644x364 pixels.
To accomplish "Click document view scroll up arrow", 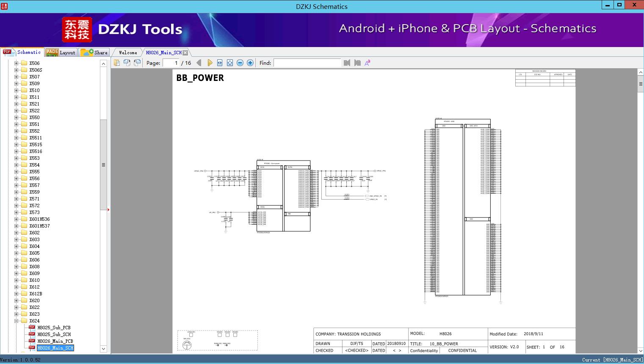I will click(x=641, y=72).
